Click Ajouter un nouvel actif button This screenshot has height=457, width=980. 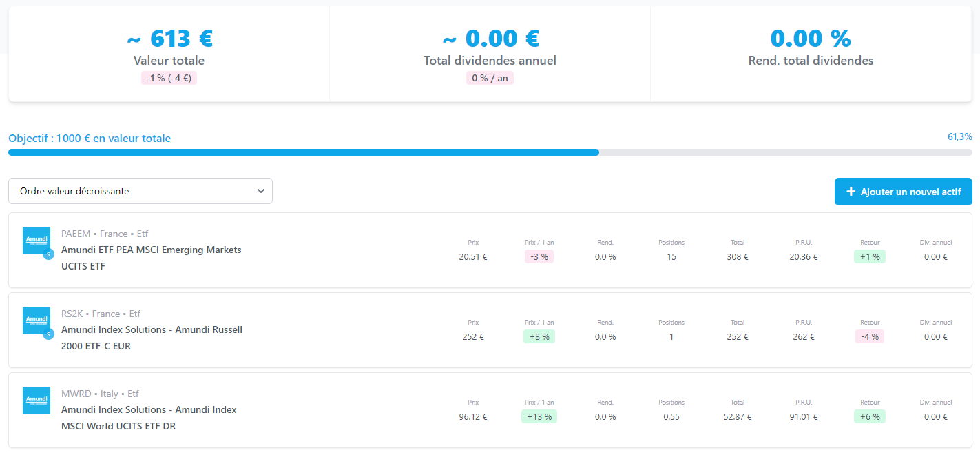coord(903,192)
